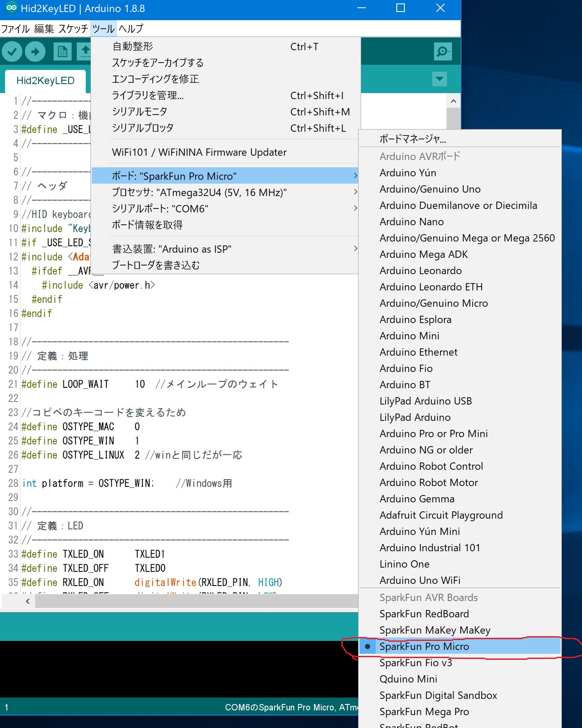Click the New sketch toolbar icon
The width and height of the screenshot is (582, 728).
tap(63, 52)
